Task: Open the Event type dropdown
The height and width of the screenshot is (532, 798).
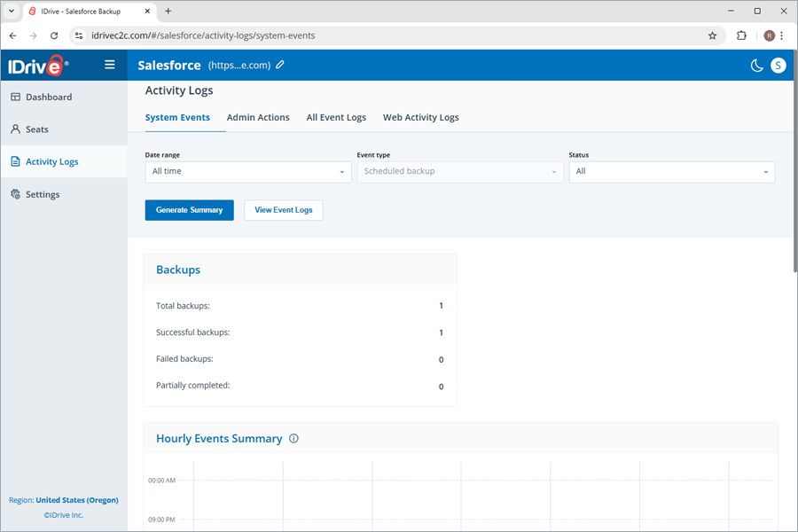Action: click(459, 171)
